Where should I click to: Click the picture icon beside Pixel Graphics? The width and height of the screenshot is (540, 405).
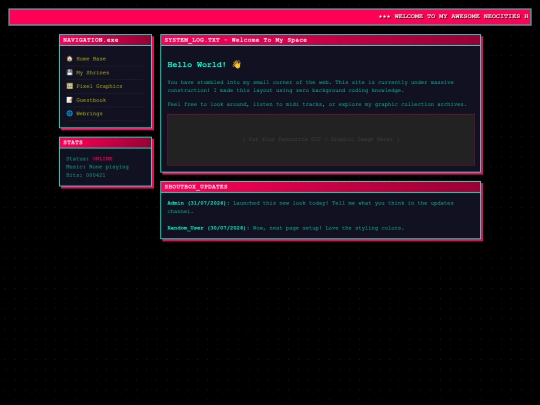point(70,86)
